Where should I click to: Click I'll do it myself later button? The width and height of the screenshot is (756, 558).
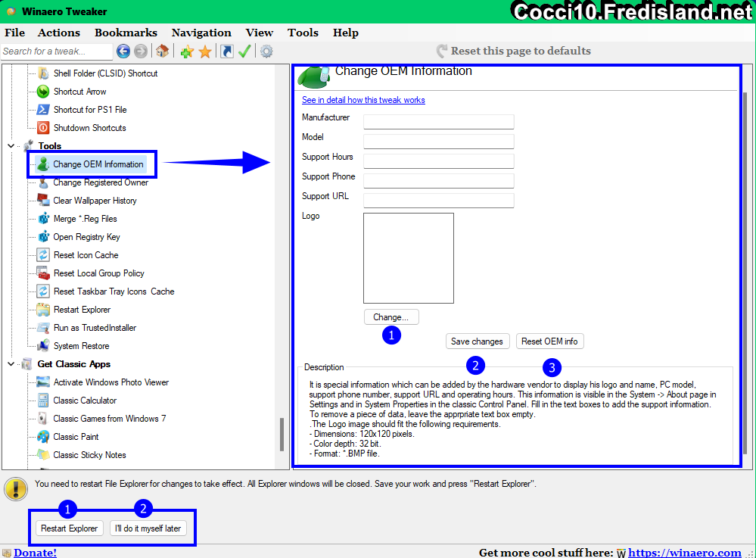point(148,528)
